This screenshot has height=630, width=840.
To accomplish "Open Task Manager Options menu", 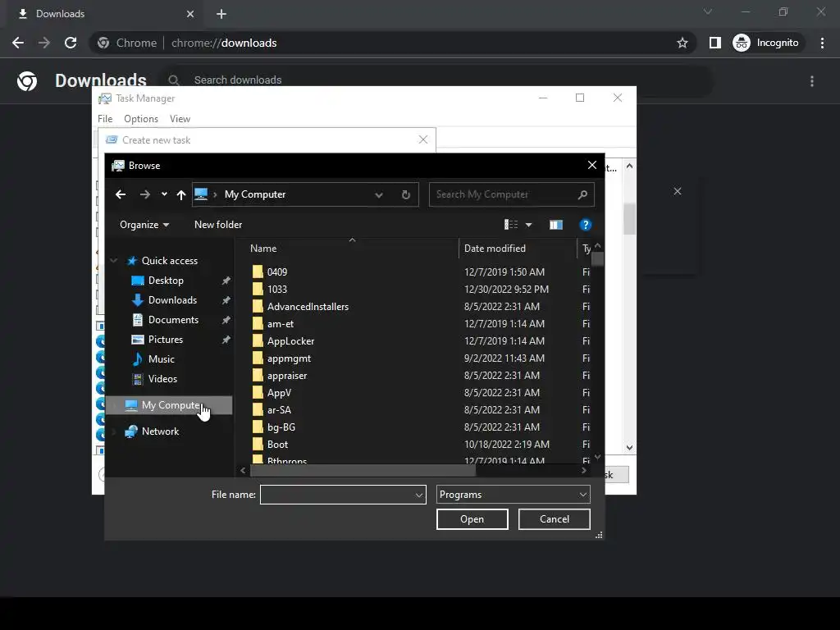I will click(x=141, y=119).
